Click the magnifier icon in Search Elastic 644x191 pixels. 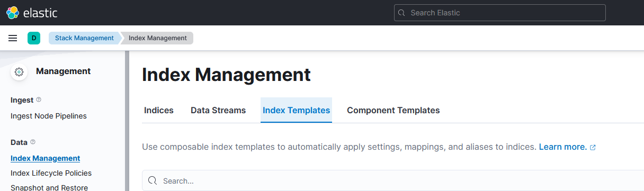point(401,13)
